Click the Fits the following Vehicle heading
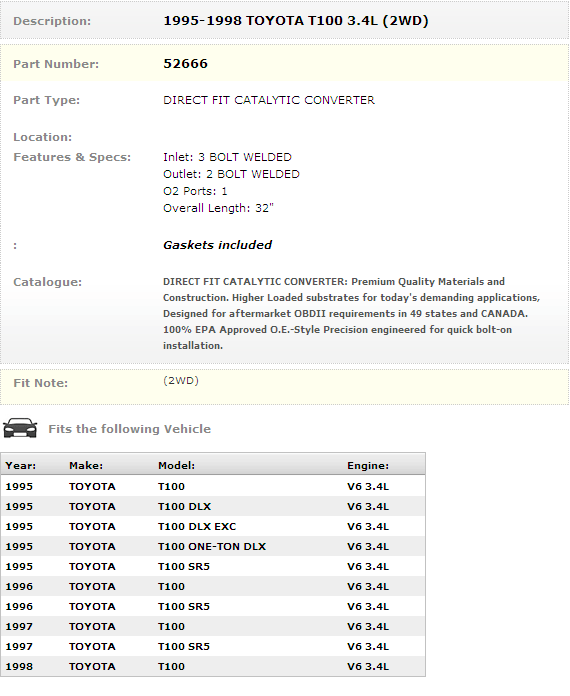Viewport: 570px width, 696px height. (129, 429)
